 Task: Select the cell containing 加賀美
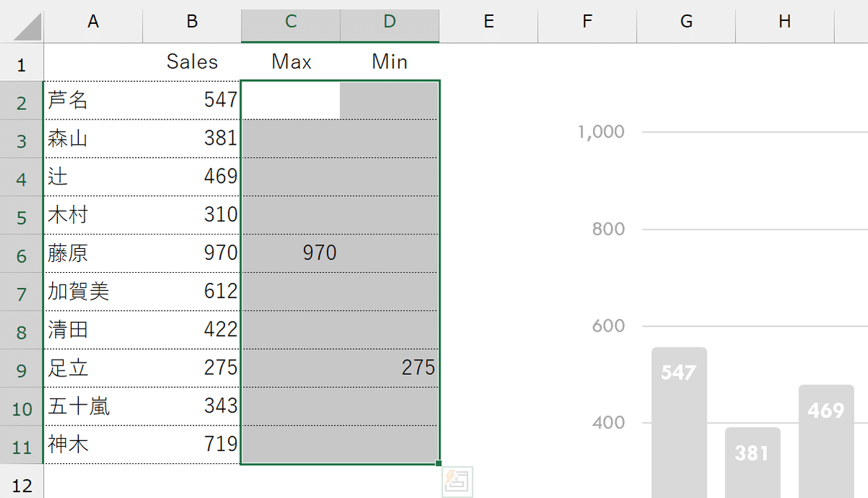pyautogui.click(x=93, y=292)
